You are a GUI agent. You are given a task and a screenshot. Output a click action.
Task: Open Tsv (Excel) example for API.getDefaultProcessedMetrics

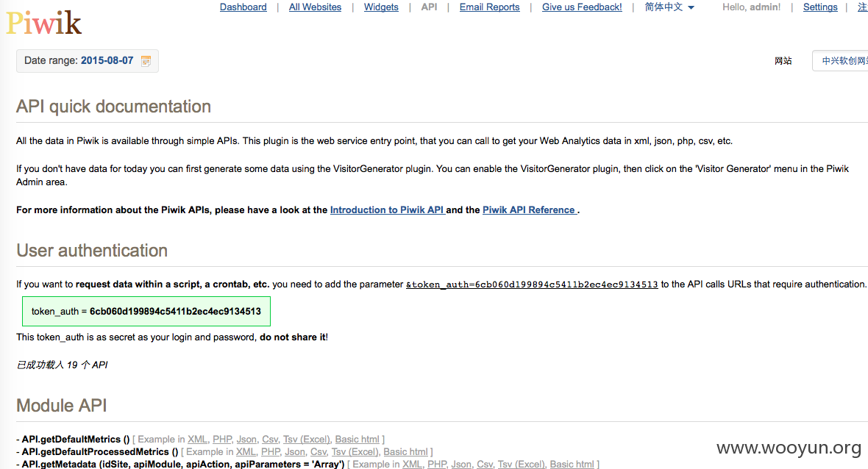[355, 452]
